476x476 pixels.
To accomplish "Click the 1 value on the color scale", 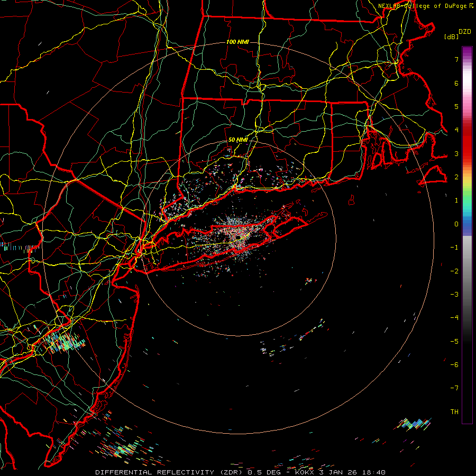I will pyautogui.click(x=456, y=200).
